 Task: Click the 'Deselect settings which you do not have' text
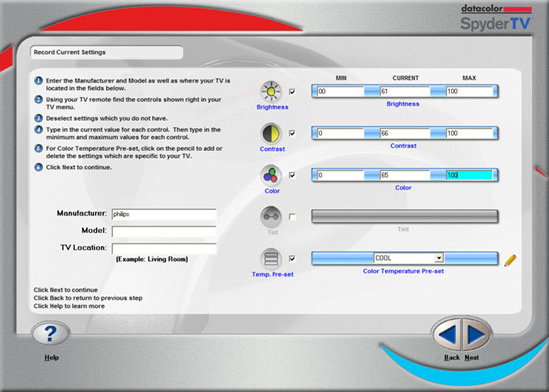click(x=107, y=119)
